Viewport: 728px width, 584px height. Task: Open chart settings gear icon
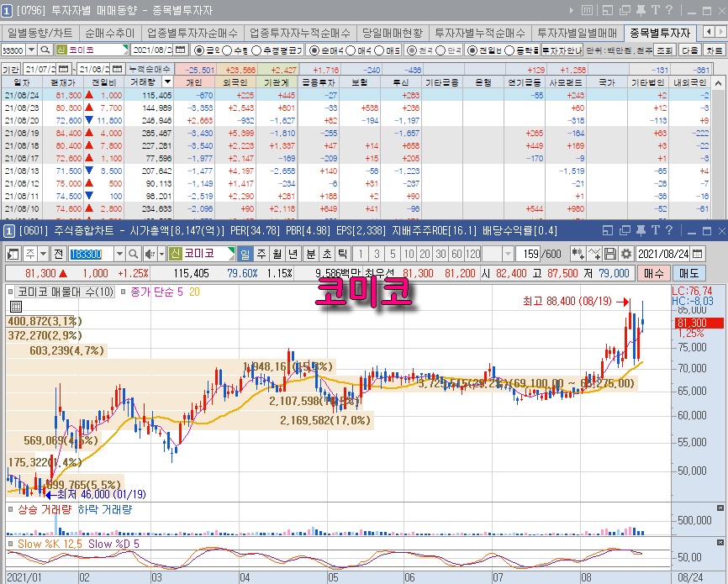(x=626, y=254)
